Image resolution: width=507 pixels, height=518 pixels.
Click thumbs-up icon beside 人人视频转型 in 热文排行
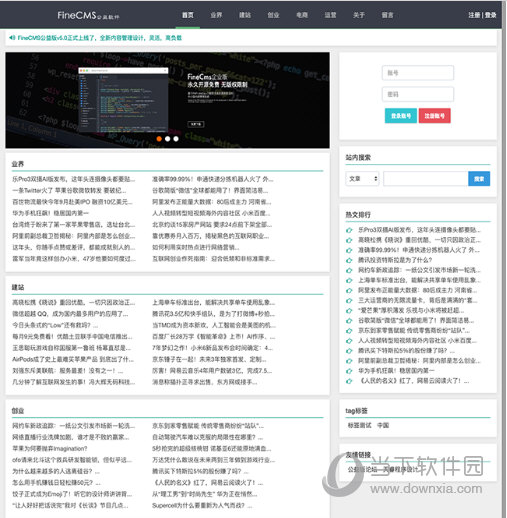[349, 341]
